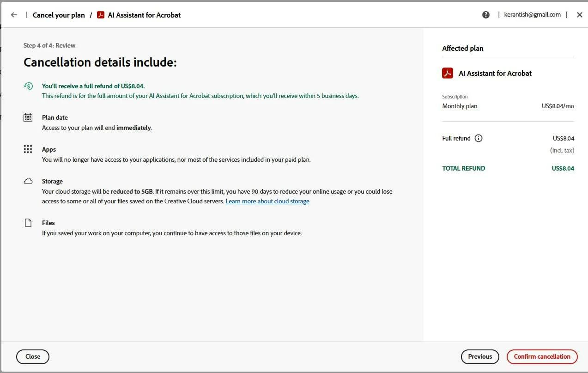588x373 pixels.
Task: Click the Acrobat icon in the breadcrumb
Action: 101,15
